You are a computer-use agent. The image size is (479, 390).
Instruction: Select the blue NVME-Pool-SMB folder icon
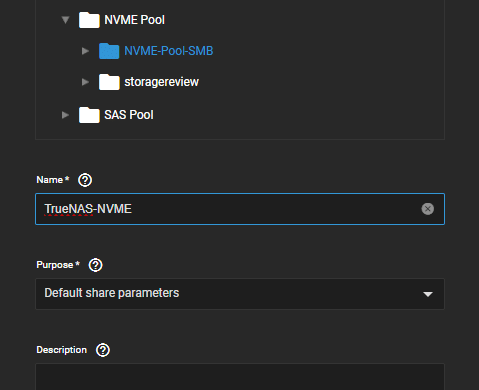click(x=109, y=51)
